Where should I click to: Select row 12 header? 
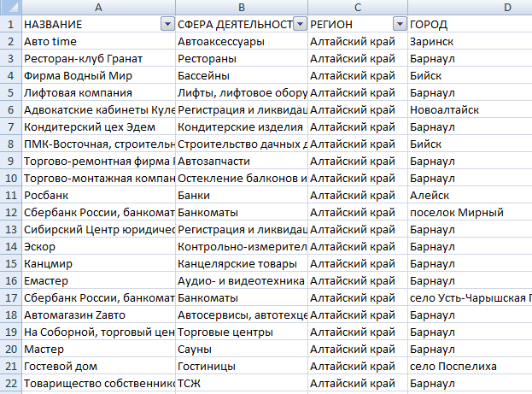tap(10, 212)
